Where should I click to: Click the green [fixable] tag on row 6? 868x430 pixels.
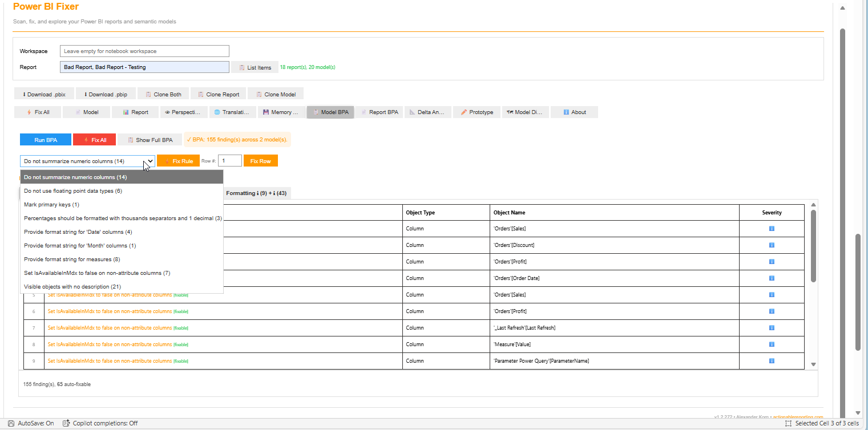coord(180,311)
